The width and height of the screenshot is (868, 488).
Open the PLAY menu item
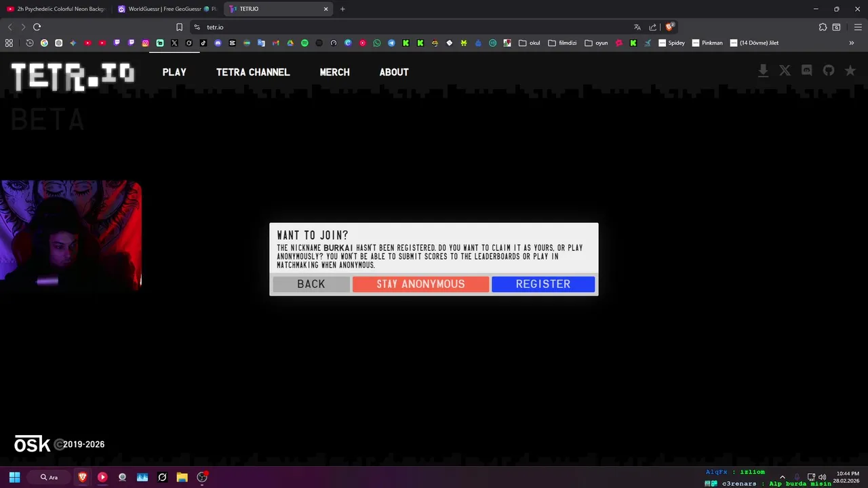pos(174,72)
